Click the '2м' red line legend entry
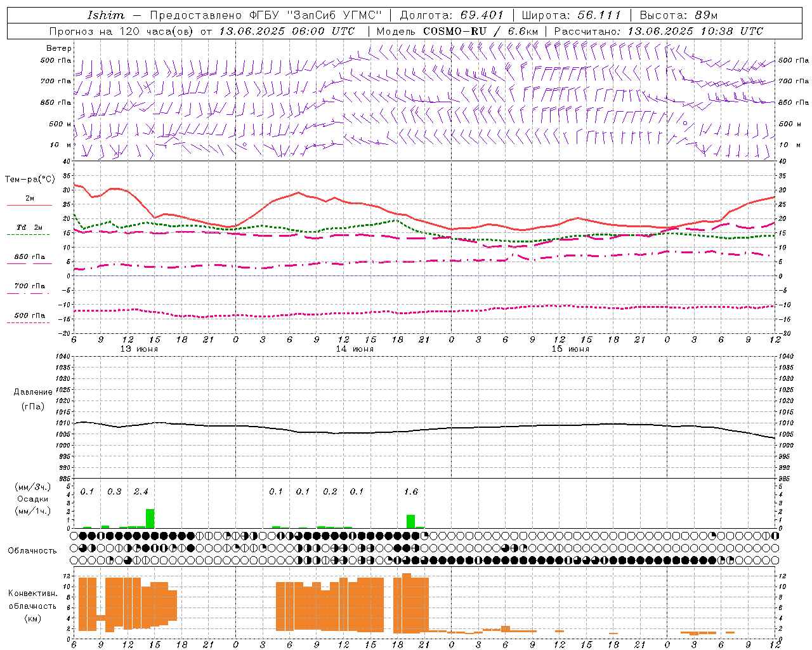Image resolution: width=812 pixels, height=650 pixels. pyautogui.click(x=30, y=199)
